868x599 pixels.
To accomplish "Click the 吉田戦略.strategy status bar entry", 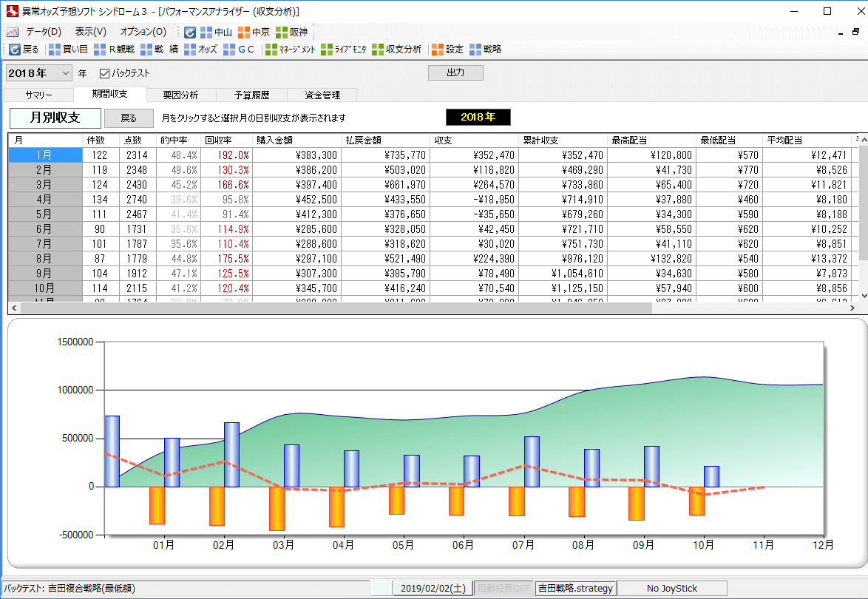I will pyautogui.click(x=576, y=589).
